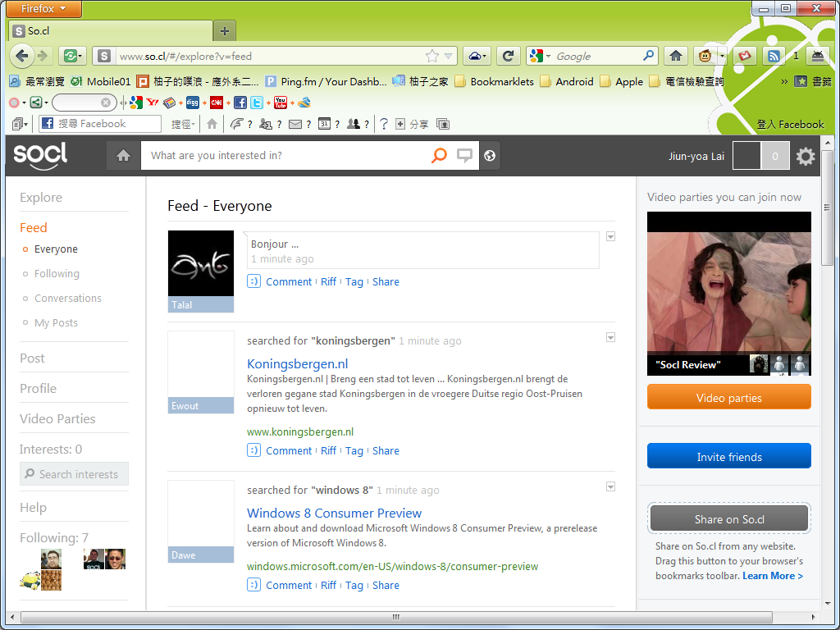This screenshot has width=840, height=630.
Task: Click the Twitter toolbar icon
Action: click(x=257, y=103)
